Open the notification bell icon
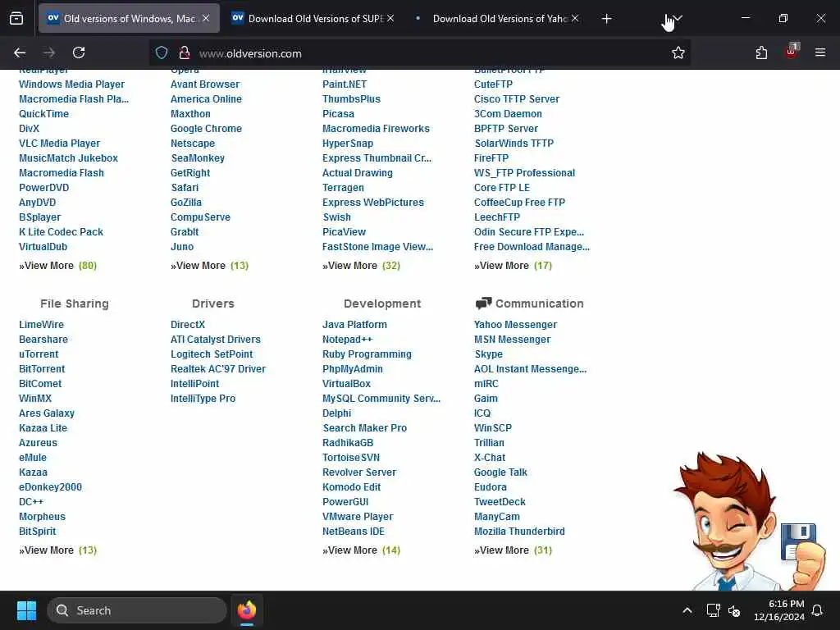The width and height of the screenshot is (840, 630). click(817, 610)
